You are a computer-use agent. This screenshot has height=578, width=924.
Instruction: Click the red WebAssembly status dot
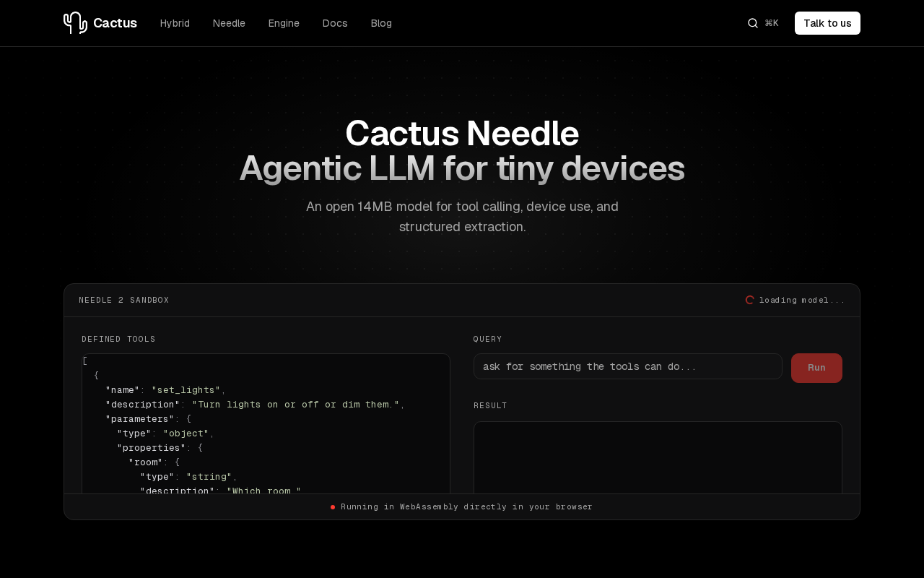(333, 507)
